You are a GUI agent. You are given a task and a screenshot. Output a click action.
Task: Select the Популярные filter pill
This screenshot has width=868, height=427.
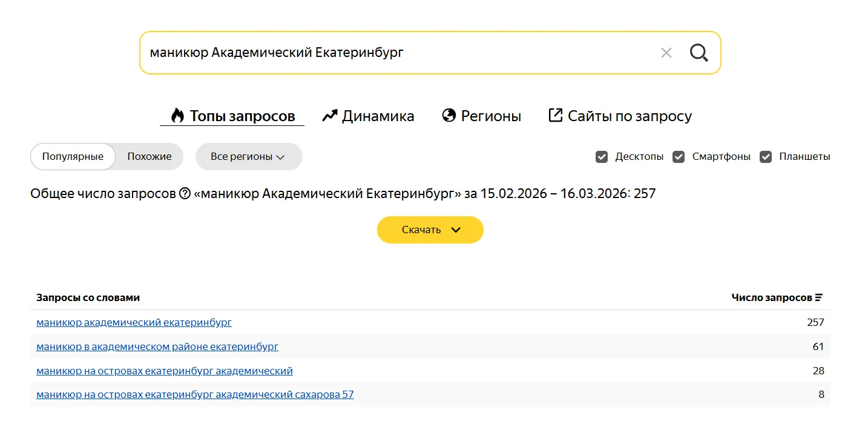coord(72,156)
